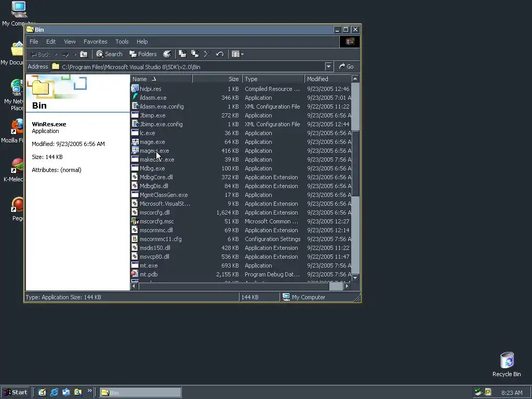Viewport: 532px width, 399px height.
Task: Sort by the Modified column header
Action: coord(328,79)
